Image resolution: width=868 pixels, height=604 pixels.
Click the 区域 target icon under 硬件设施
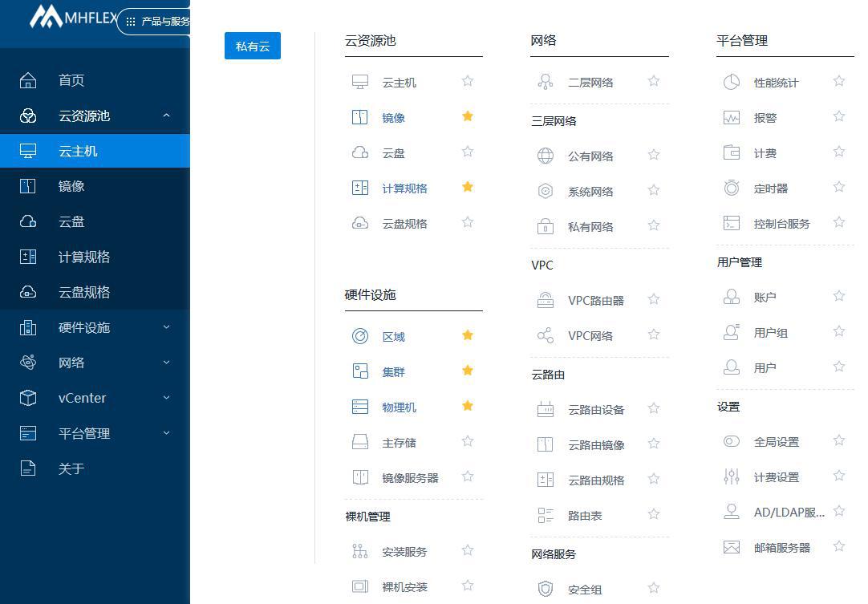(x=360, y=336)
